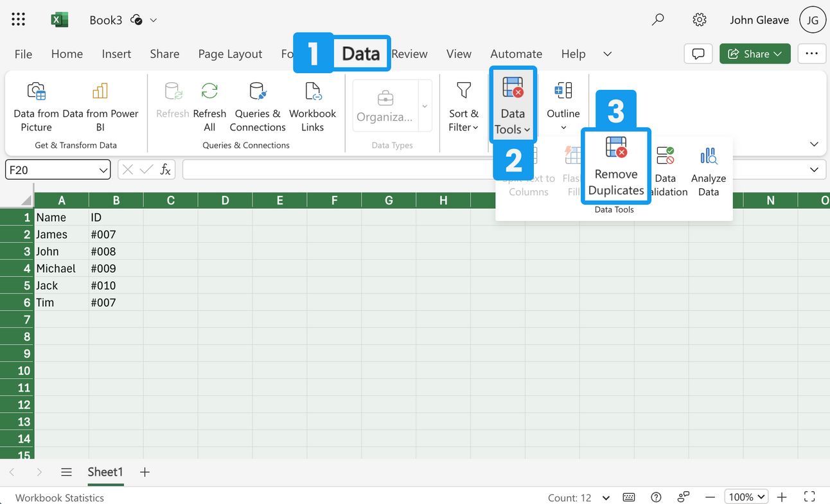Enter full screen view icon
The width and height of the screenshot is (830, 504).
click(810, 497)
